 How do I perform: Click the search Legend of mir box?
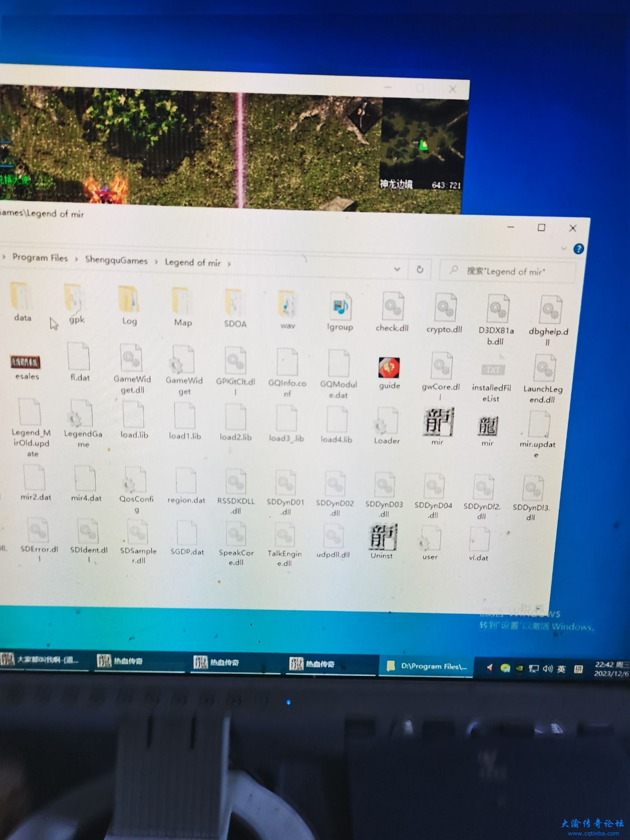tap(507, 272)
